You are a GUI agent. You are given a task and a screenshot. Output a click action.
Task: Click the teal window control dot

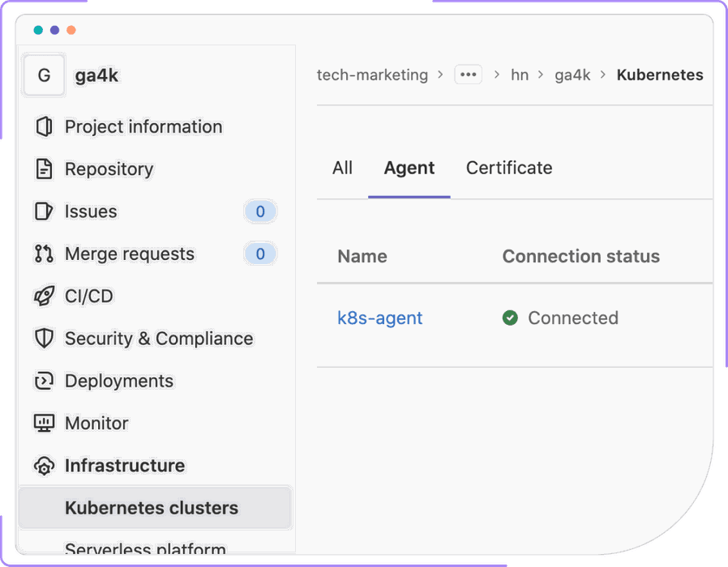39,30
